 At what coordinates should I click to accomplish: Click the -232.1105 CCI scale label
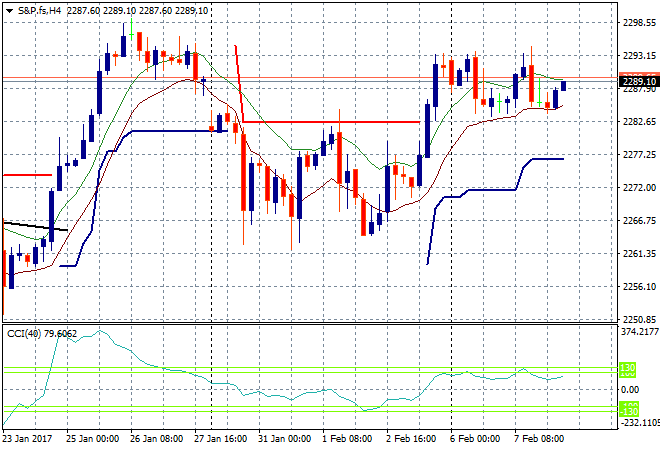pyautogui.click(x=640, y=423)
